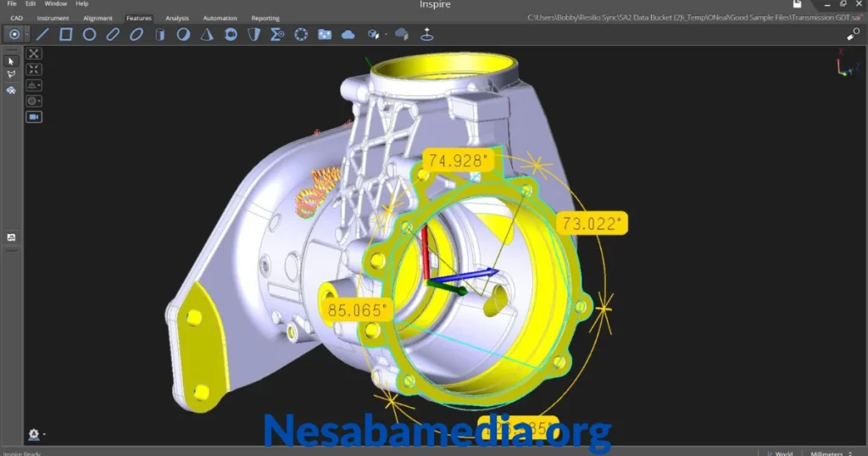Click the point group folder icon
Viewport: 868px width, 456px height.
(x=325, y=34)
